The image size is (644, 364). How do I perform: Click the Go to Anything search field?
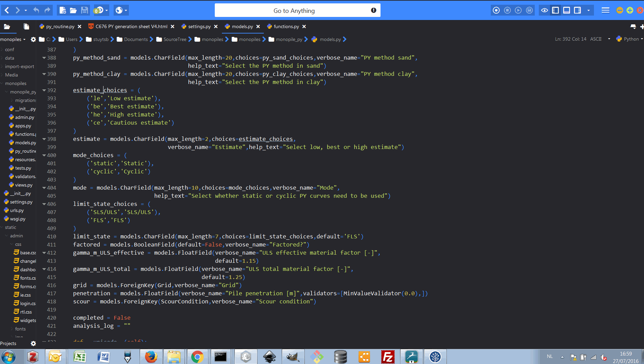[294, 10]
